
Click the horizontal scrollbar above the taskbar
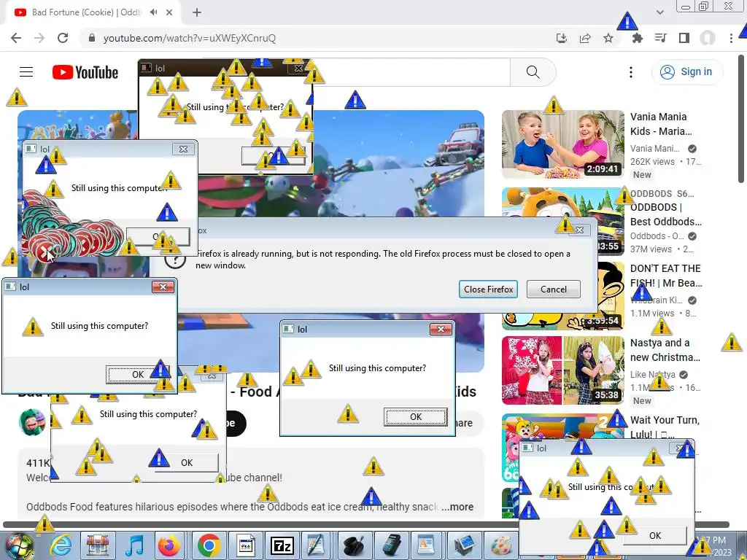pyautogui.click(x=366, y=524)
